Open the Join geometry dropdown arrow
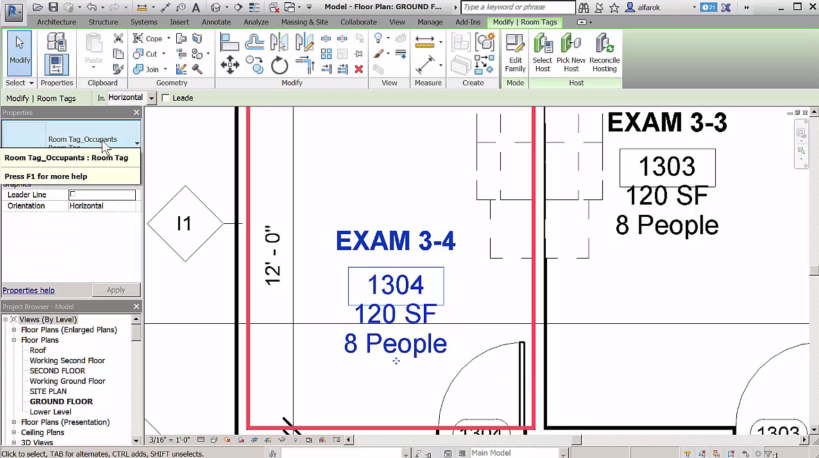This screenshot has width=819, height=458. pos(165,69)
